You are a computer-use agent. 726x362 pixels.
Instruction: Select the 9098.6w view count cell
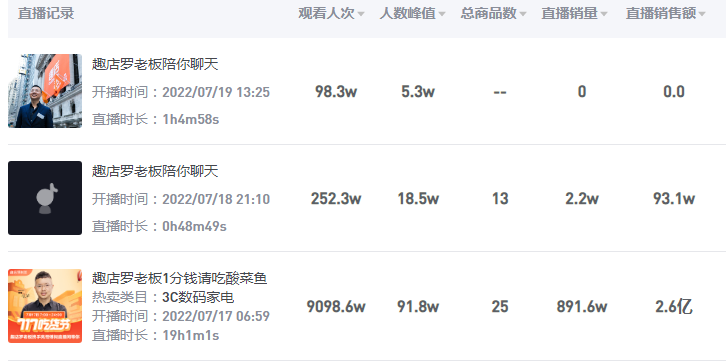coord(336,306)
